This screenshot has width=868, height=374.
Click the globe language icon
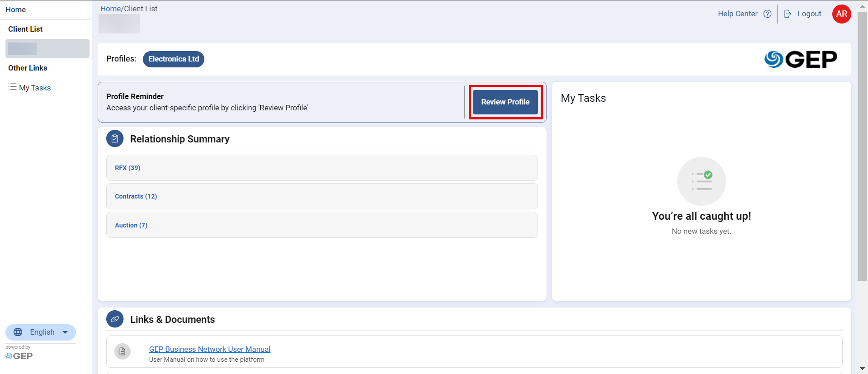pyautogui.click(x=18, y=332)
